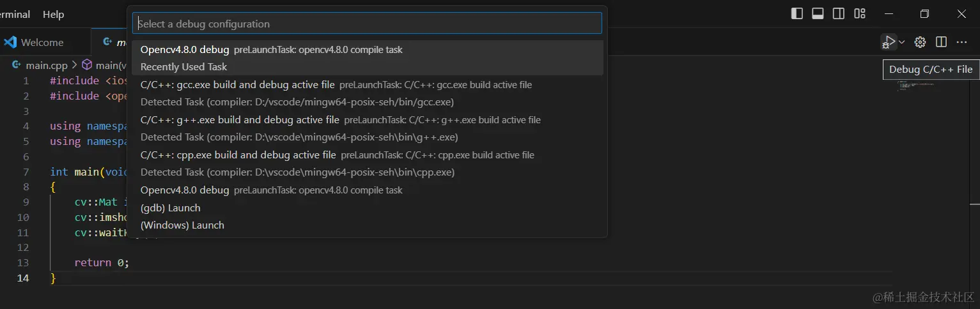Click the gear settings icon in editor toolbar

click(x=920, y=42)
